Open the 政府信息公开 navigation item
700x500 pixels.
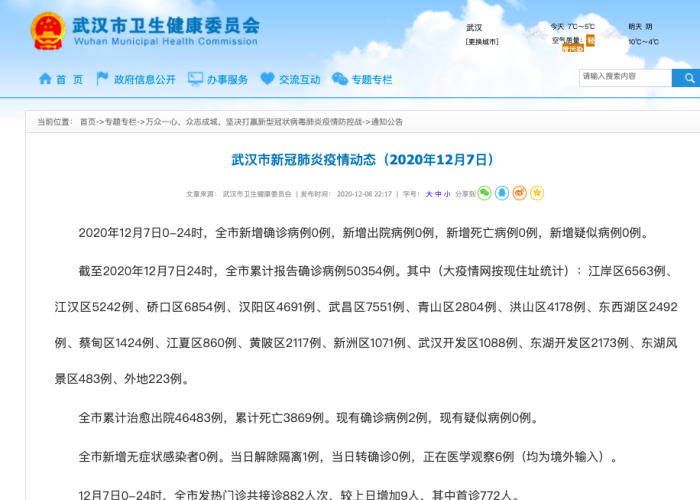coord(145,80)
